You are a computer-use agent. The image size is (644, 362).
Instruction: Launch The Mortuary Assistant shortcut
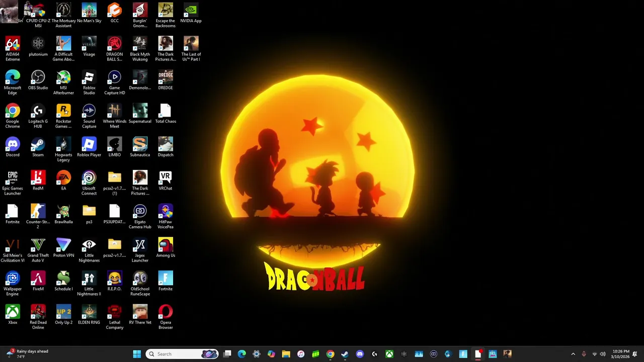(x=63, y=15)
